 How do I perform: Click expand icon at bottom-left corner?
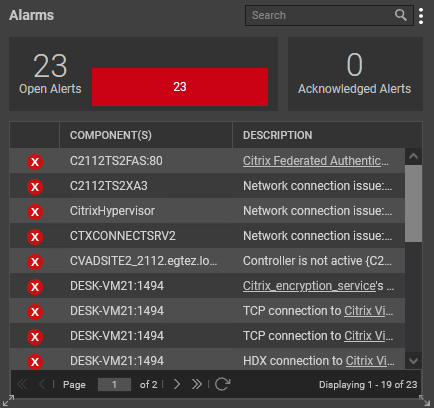tap(8, 400)
